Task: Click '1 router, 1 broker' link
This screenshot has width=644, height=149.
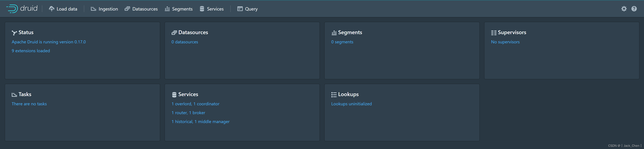Action: pos(188,113)
